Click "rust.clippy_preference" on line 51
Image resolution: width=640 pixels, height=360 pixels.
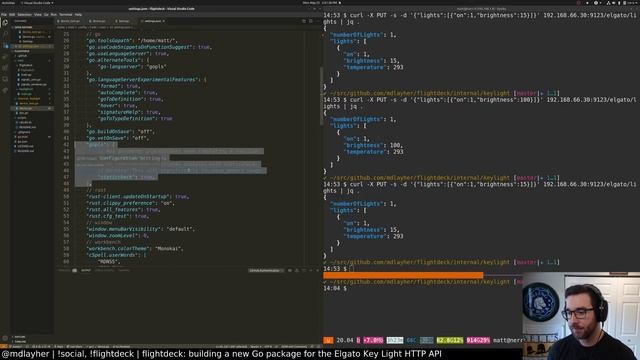pyautogui.click(x=122, y=203)
